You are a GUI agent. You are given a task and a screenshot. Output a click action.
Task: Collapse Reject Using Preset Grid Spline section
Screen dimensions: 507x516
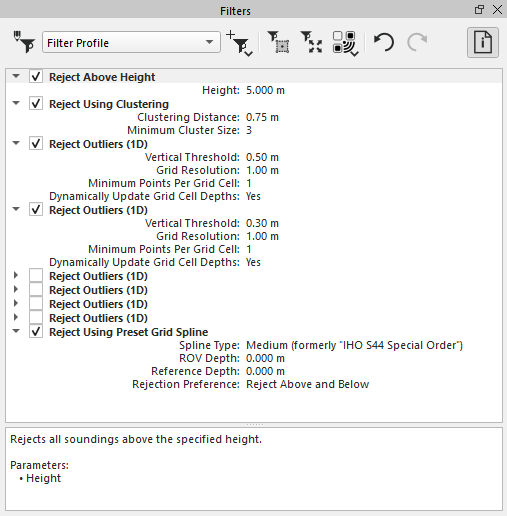pos(16,331)
